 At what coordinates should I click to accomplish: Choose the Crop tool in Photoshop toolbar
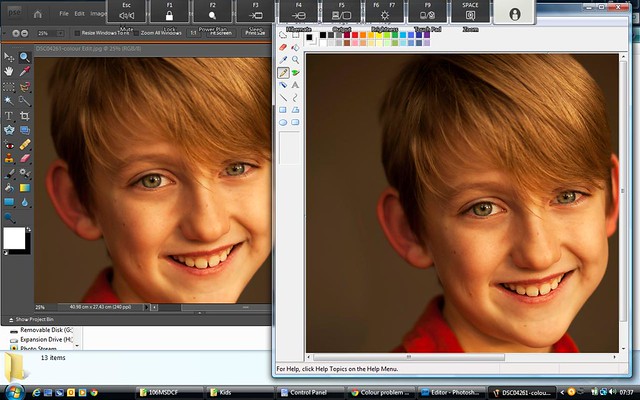point(24,115)
